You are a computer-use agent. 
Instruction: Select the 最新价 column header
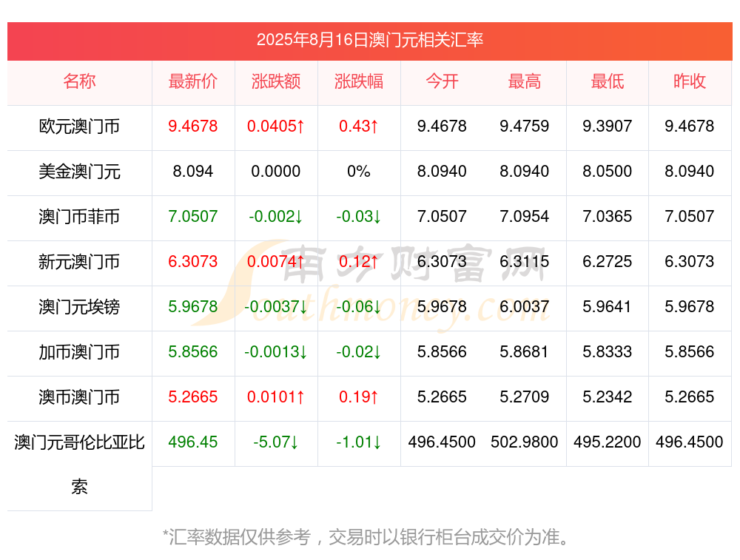tap(193, 81)
